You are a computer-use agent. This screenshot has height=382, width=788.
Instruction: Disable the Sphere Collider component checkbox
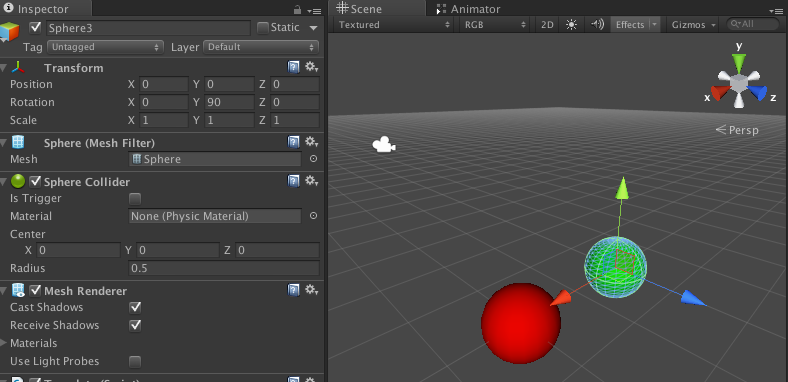[35, 181]
